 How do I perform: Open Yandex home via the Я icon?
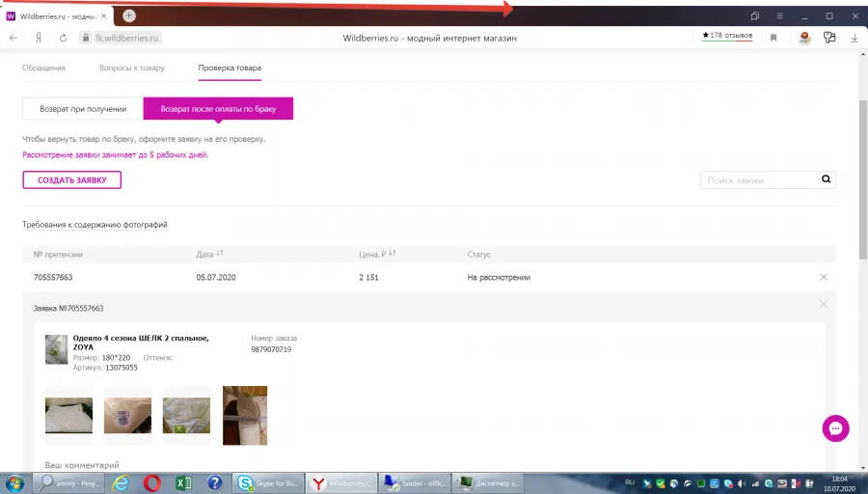[x=39, y=38]
